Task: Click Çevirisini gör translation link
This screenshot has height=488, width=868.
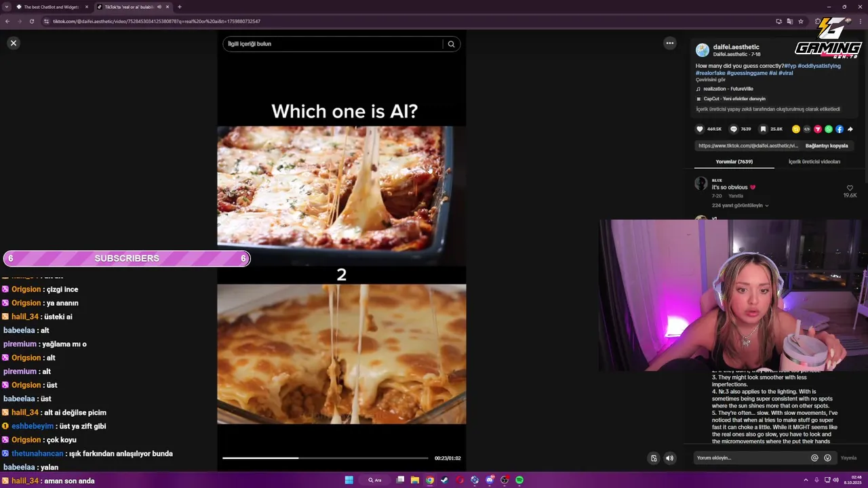Action: point(711,80)
